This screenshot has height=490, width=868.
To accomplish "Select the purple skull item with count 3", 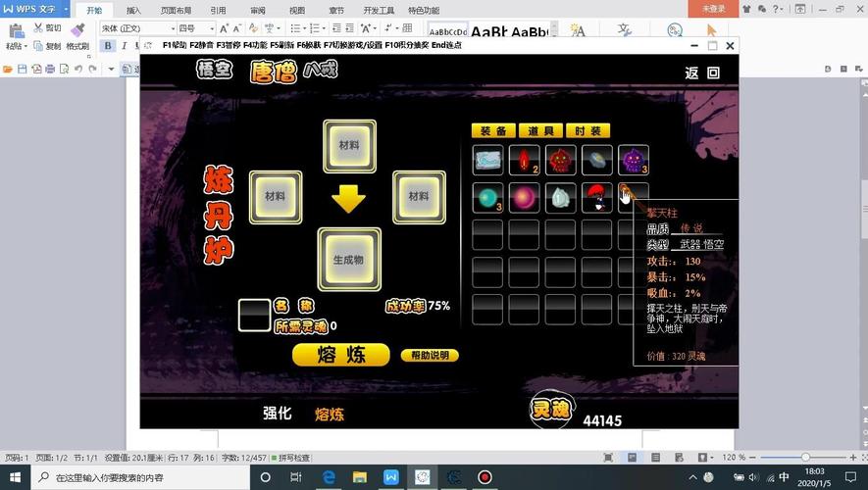I will coord(634,160).
